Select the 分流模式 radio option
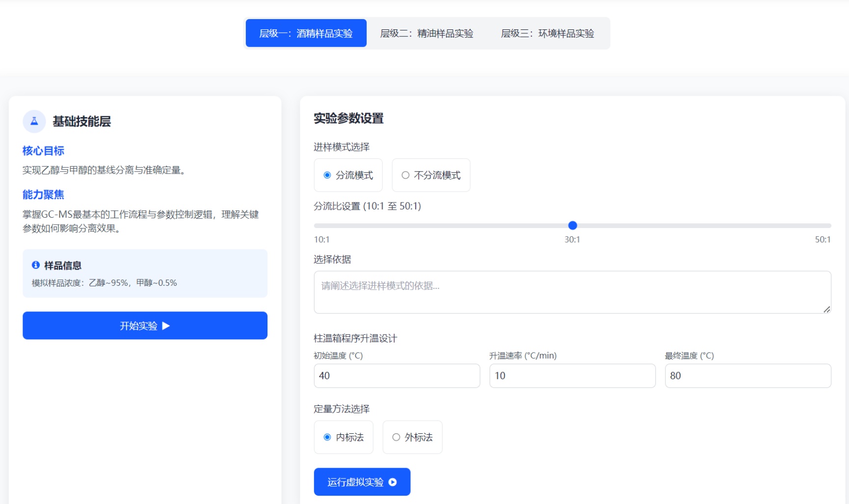 327,175
